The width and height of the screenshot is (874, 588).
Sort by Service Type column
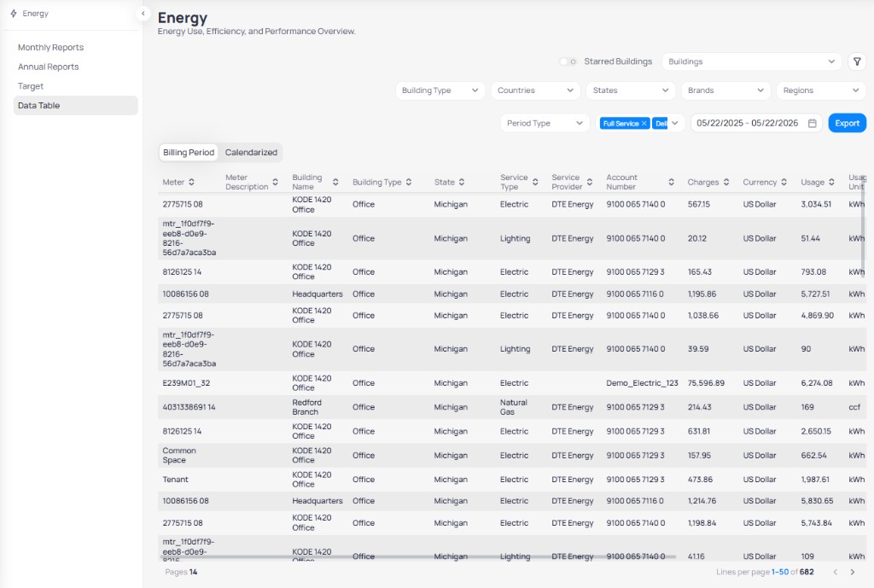pyautogui.click(x=535, y=182)
